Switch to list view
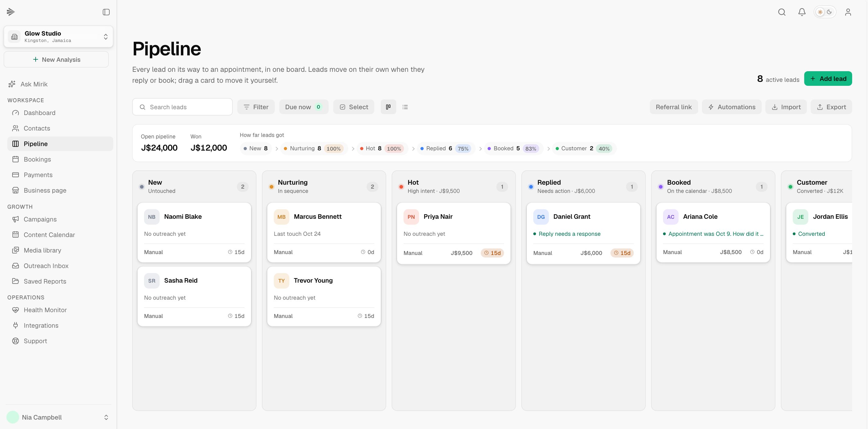 pos(405,107)
